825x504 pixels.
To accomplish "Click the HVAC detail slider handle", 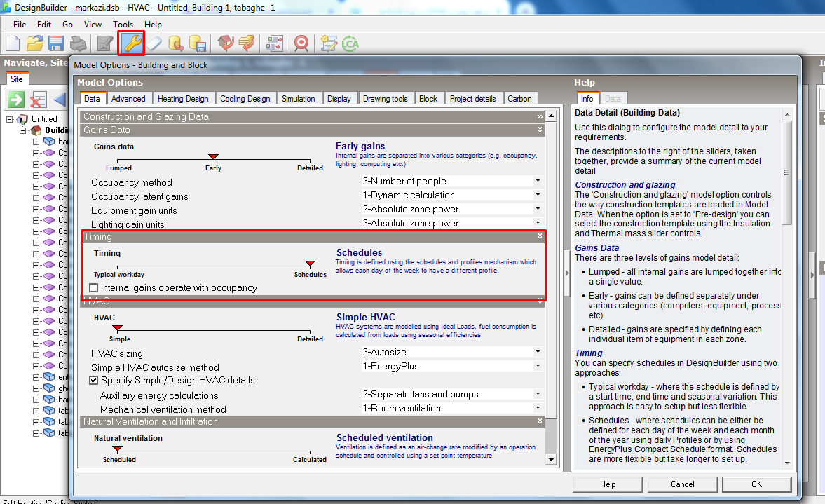I will tap(118, 328).
